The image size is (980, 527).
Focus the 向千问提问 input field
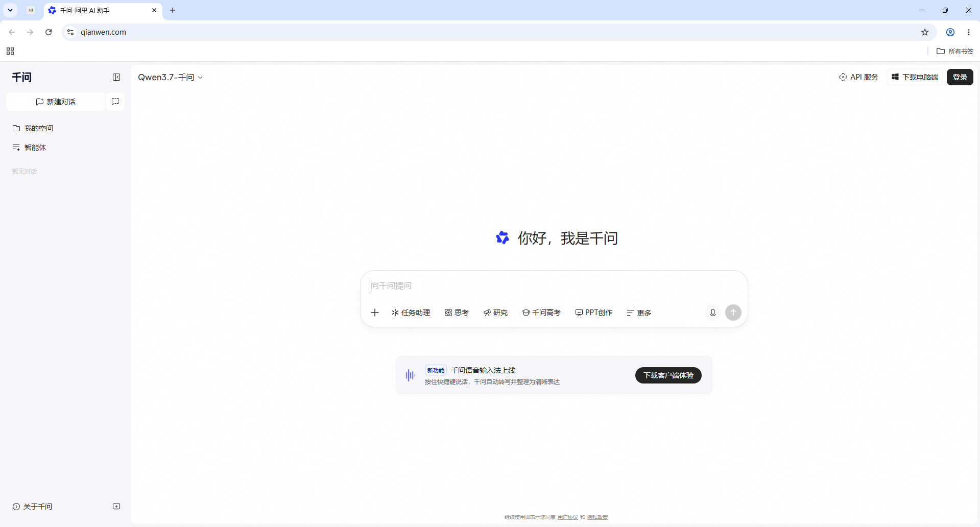pos(554,285)
